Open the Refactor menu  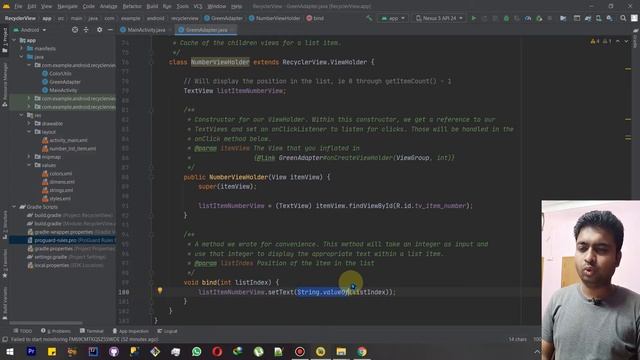(132, 7)
